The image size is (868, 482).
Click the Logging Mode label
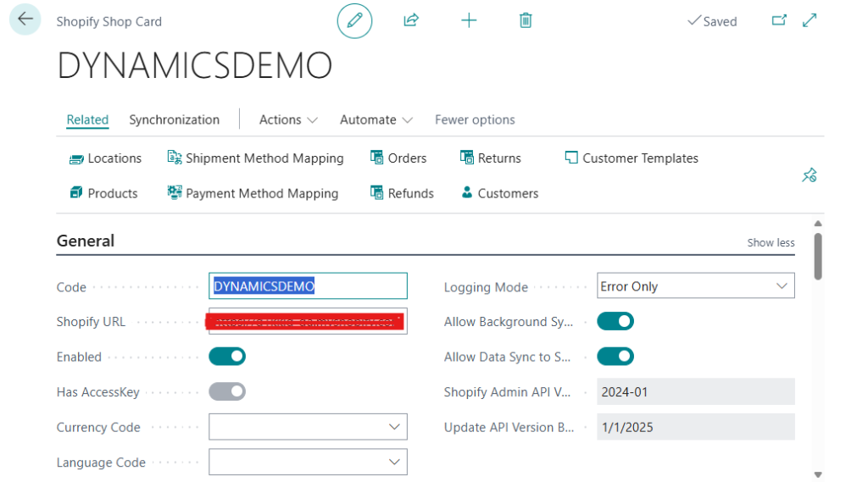(486, 287)
